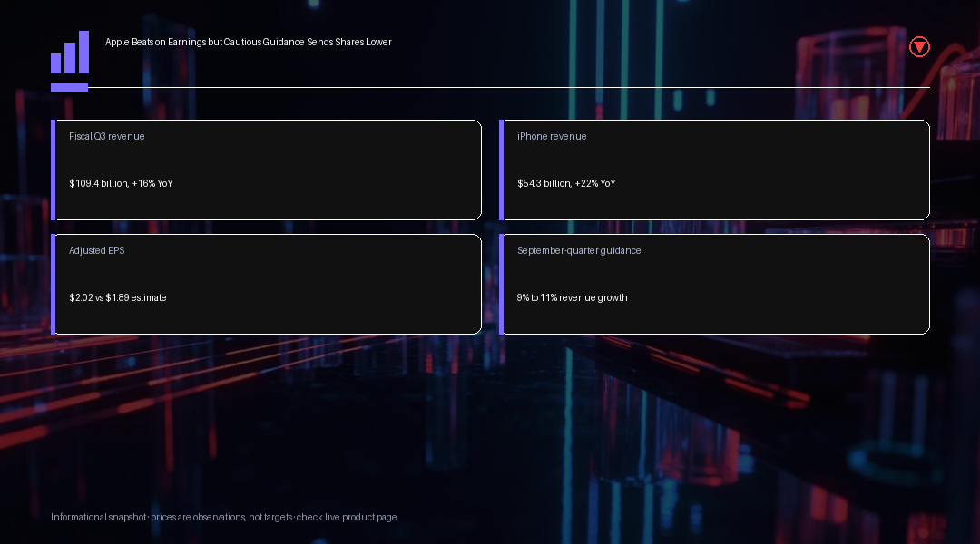The image size is (980, 544).
Task: Click the 'Fiscal Q3 revenue' label
Action: click(x=107, y=136)
